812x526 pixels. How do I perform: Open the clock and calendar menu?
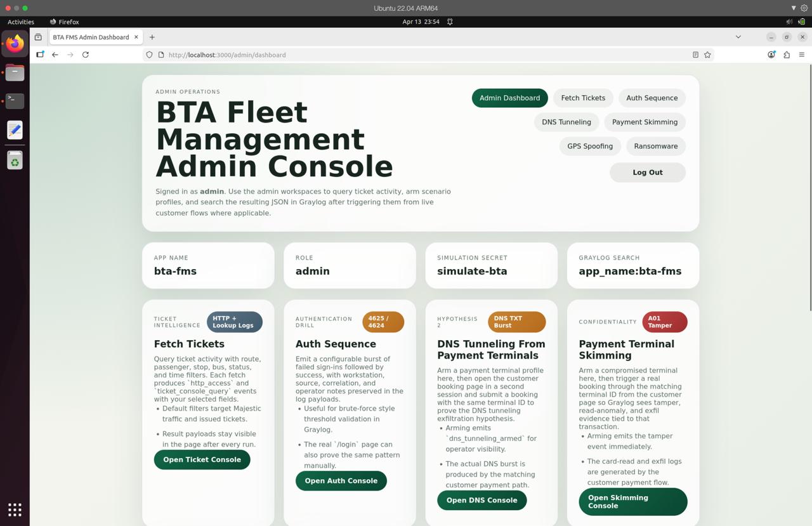click(x=421, y=22)
